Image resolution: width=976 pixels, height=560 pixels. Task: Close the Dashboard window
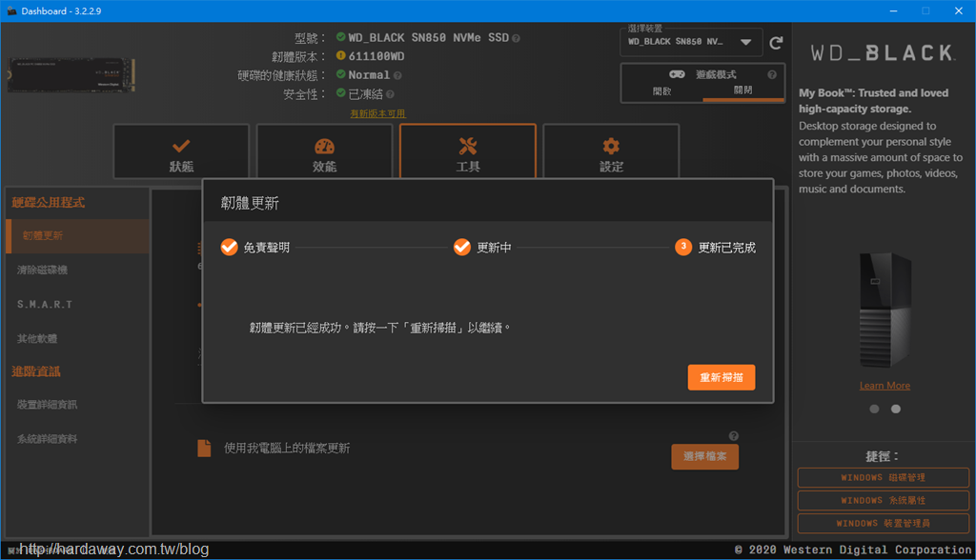pyautogui.click(x=959, y=10)
